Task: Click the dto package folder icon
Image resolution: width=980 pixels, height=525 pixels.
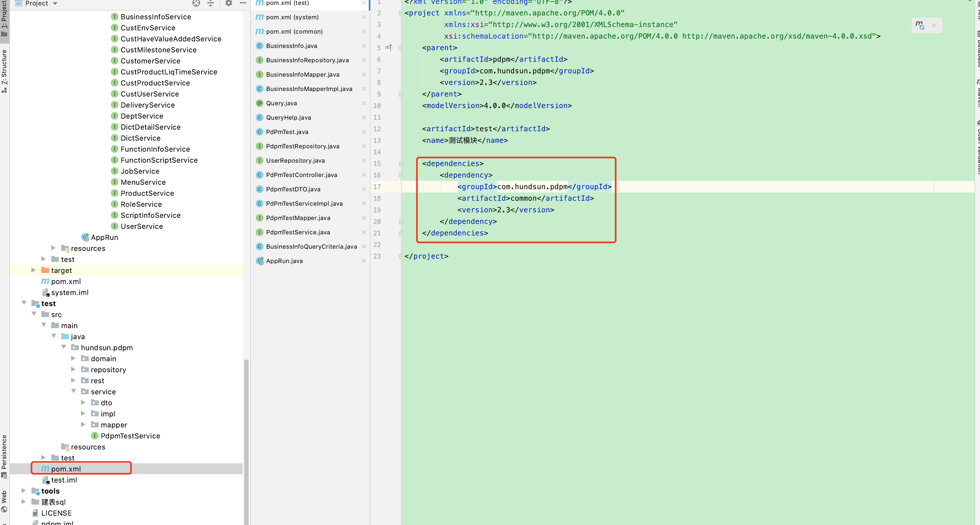Action: pyautogui.click(x=95, y=402)
